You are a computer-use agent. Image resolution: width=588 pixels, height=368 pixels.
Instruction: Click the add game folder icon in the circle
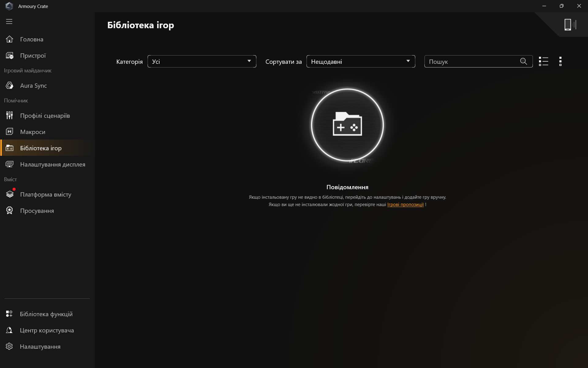(347, 125)
